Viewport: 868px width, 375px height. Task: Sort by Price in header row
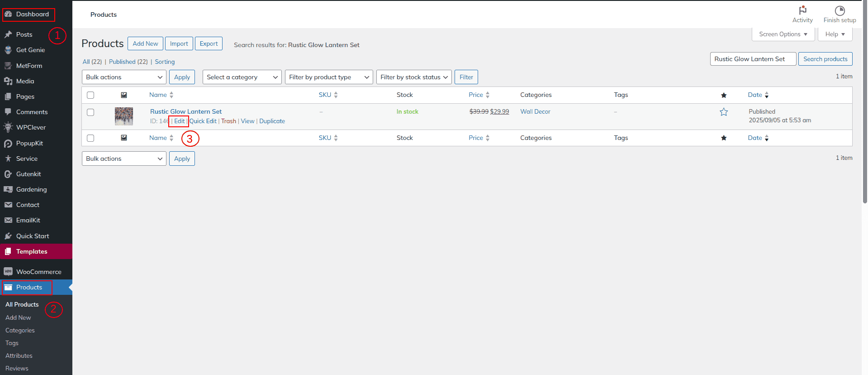coord(479,95)
